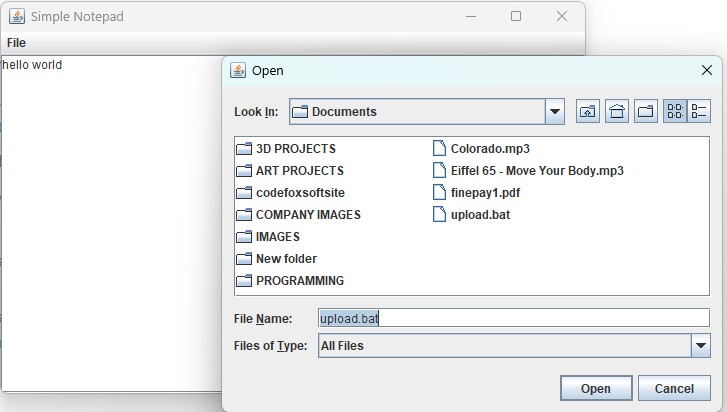Go up one folder level icon
Viewport: 727px width, 412px height.
tap(587, 112)
